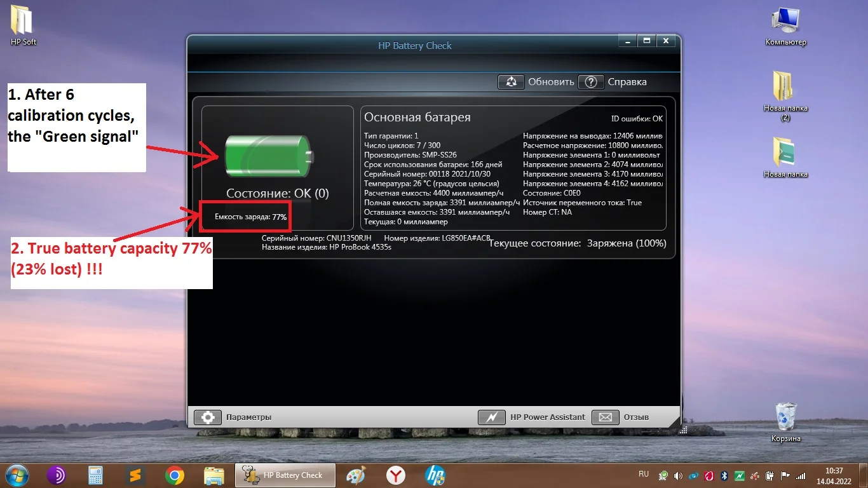
Task: Click the Состояние: OK (0) status text
Action: (278, 193)
